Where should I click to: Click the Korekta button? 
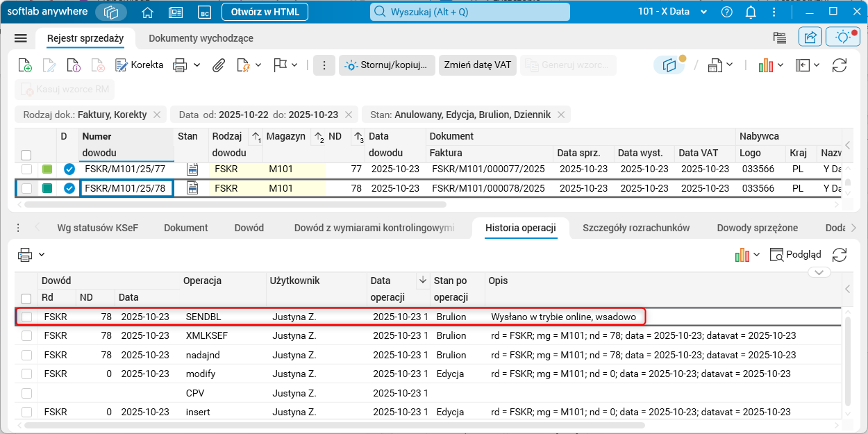click(x=139, y=65)
